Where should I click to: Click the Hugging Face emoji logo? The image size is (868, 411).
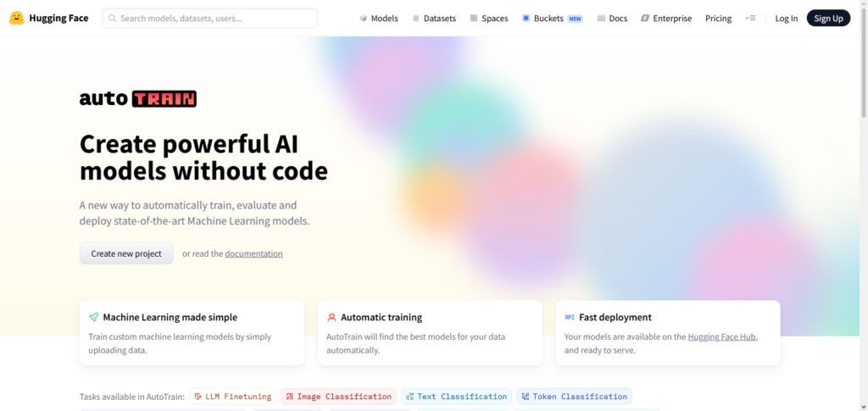[17, 18]
